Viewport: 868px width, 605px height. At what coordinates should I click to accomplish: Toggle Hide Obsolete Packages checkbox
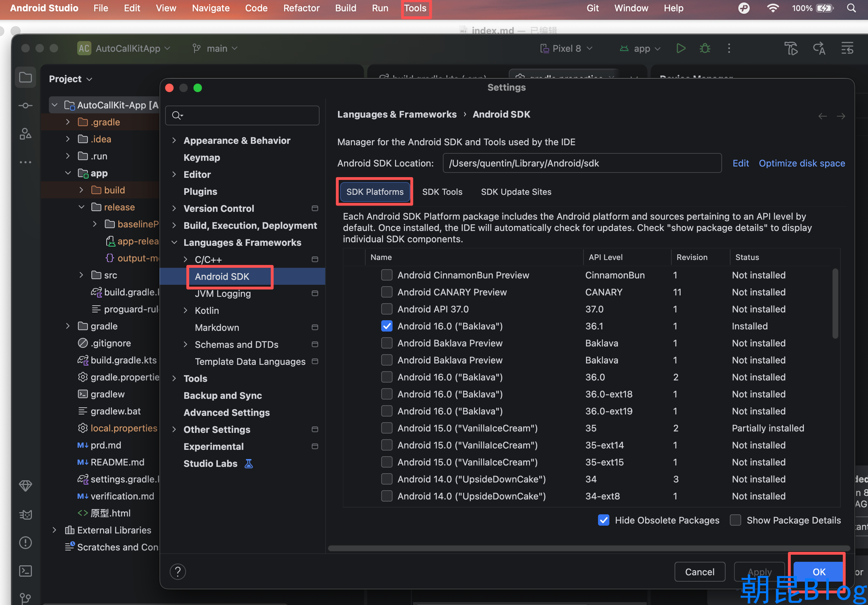coord(603,520)
